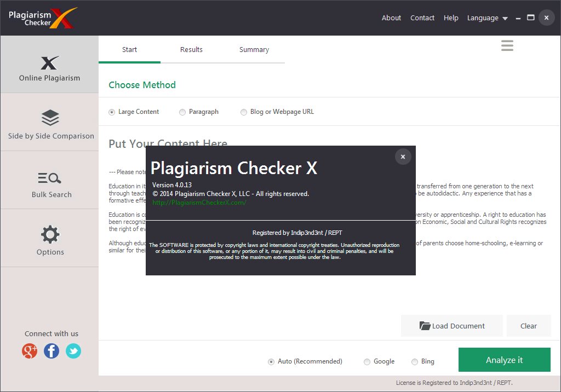The height and width of the screenshot is (392, 561).
Task: Close the About dialog
Action: (x=403, y=157)
